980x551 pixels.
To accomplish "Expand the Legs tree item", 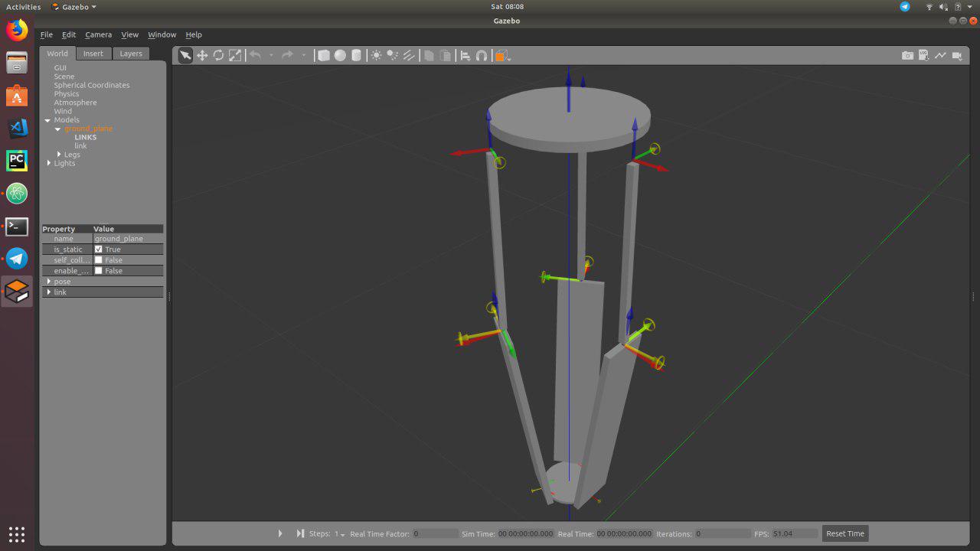I will [x=60, y=155].
